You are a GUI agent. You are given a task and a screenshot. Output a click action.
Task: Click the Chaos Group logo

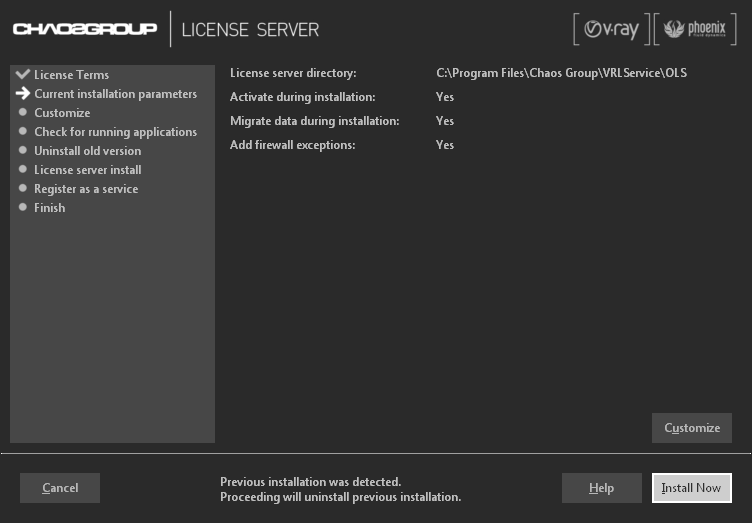tap(85, 29)
